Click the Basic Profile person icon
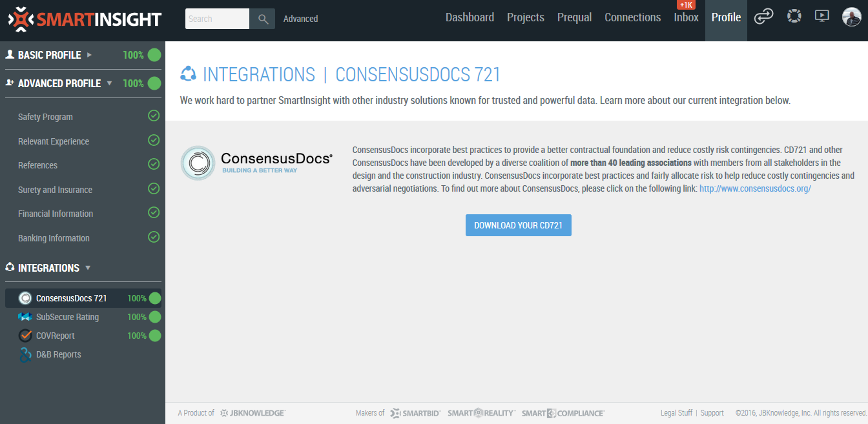 tap(10, 55)
